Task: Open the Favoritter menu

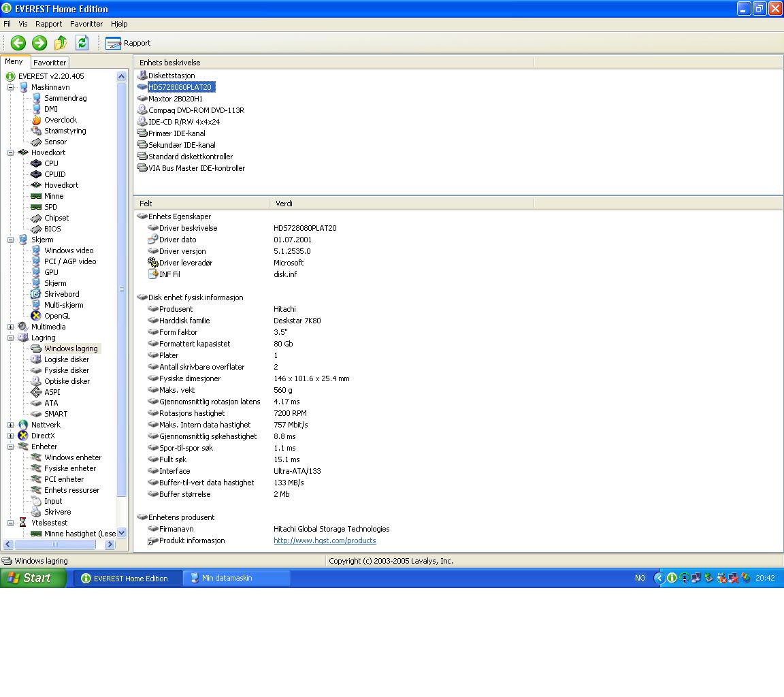Action: coord(86,24)
